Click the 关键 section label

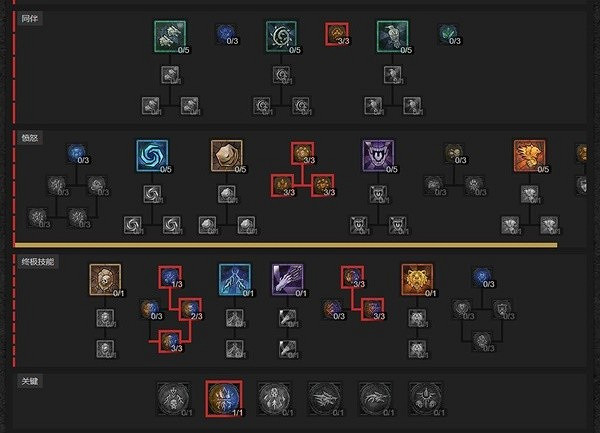pos(29,381)
